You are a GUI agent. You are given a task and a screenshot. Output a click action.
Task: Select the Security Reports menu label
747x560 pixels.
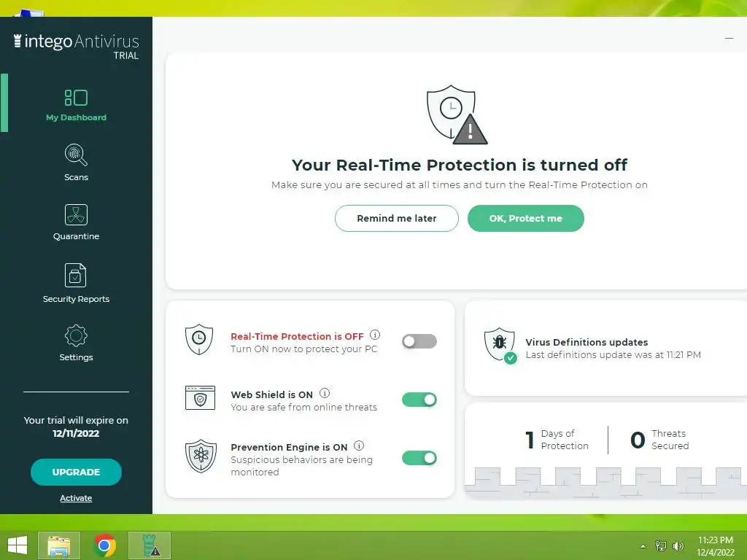(x=76, y=299)
